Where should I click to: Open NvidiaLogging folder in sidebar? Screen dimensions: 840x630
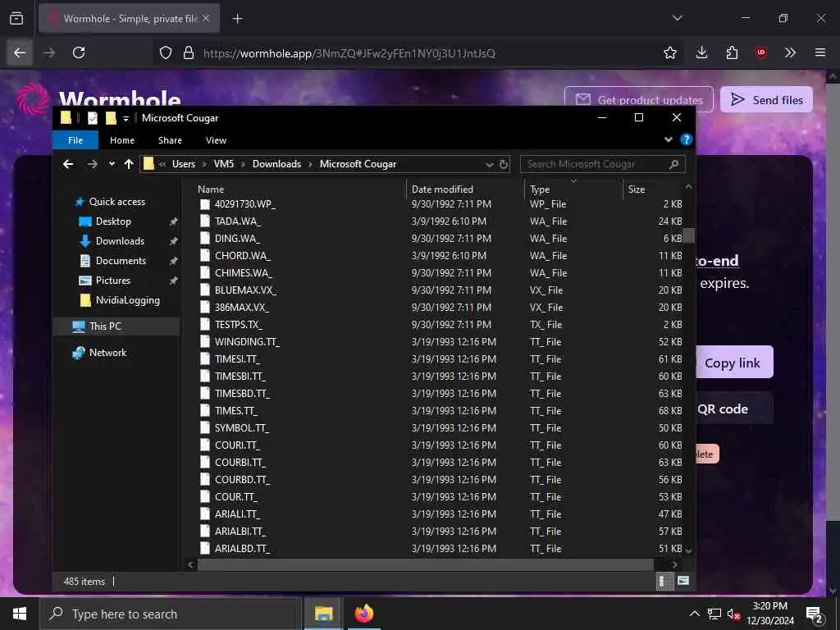pos(127,300)
